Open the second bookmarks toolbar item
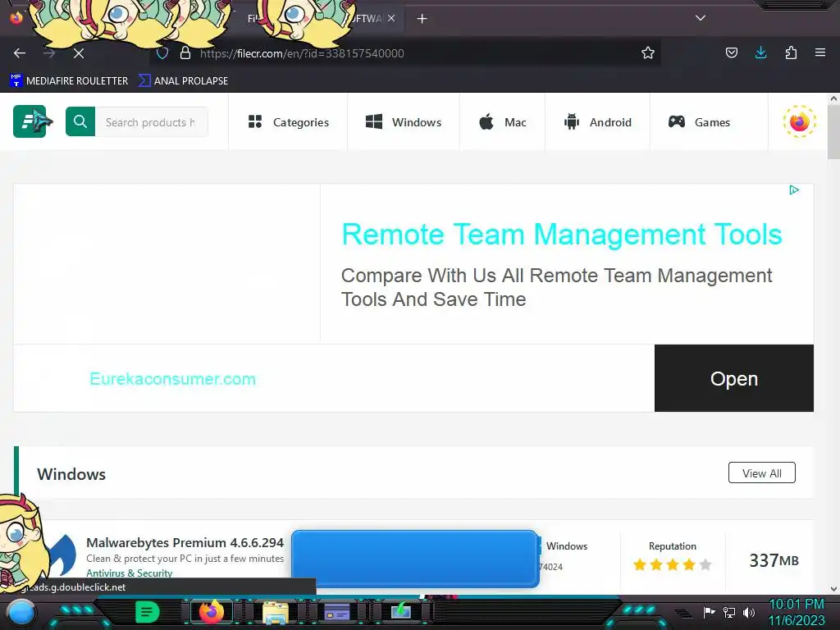 click(x=183, y=81)
